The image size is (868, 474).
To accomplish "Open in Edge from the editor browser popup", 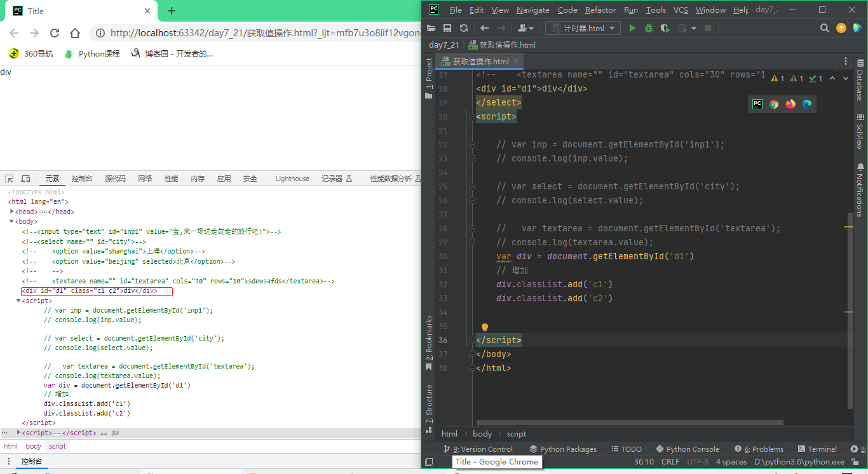I will tap(807, 104).
